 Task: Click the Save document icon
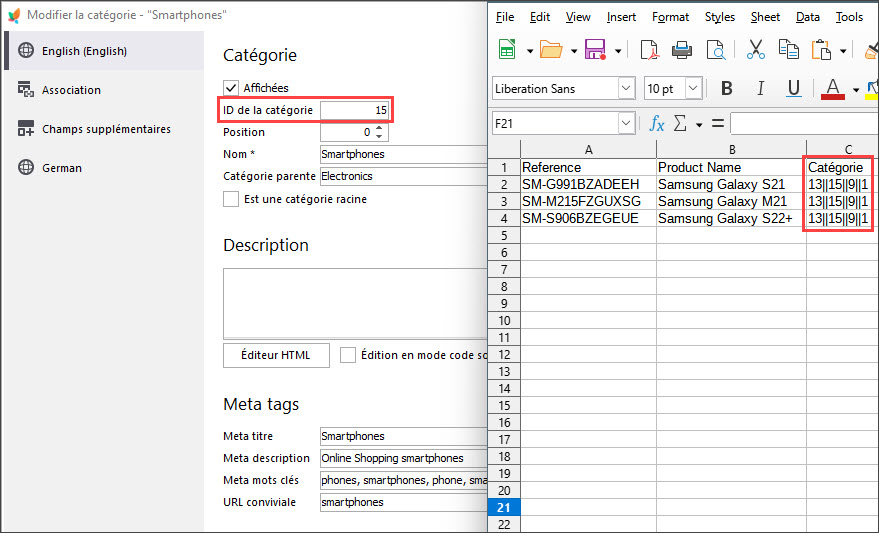tap(595, 50)
